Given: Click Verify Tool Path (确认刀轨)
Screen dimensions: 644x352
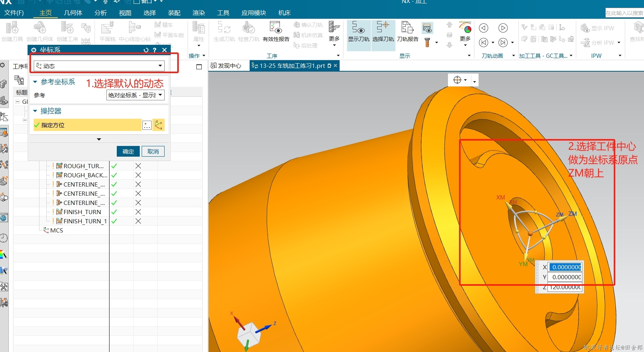Looking at the screenshot, I should pos(308,25).
